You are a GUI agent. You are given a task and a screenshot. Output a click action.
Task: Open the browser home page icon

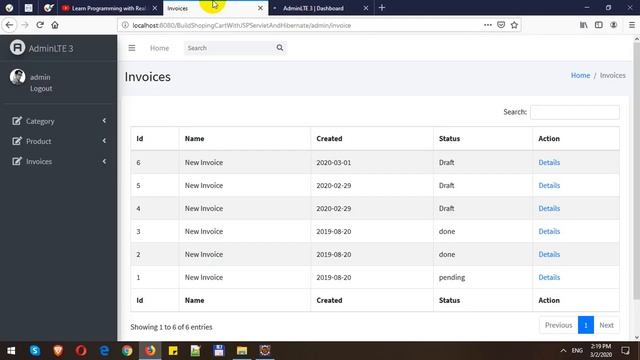[x=55, y=25]
